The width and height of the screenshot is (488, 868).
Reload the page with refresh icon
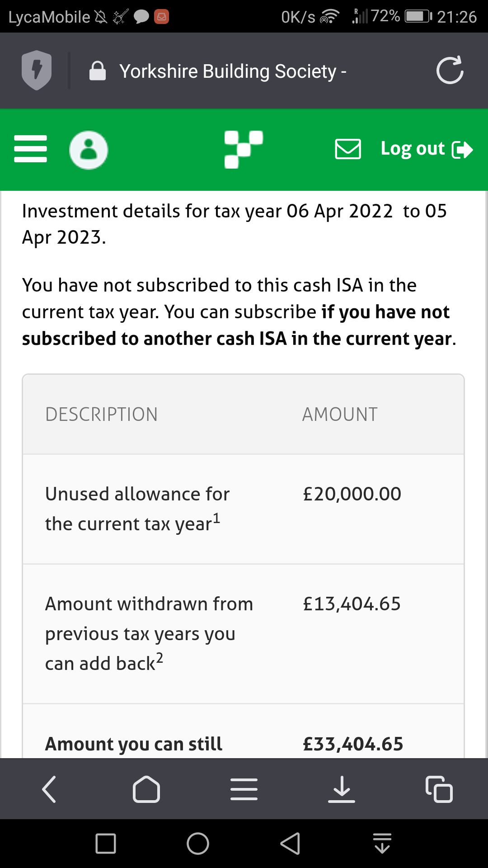click(450, 71)
